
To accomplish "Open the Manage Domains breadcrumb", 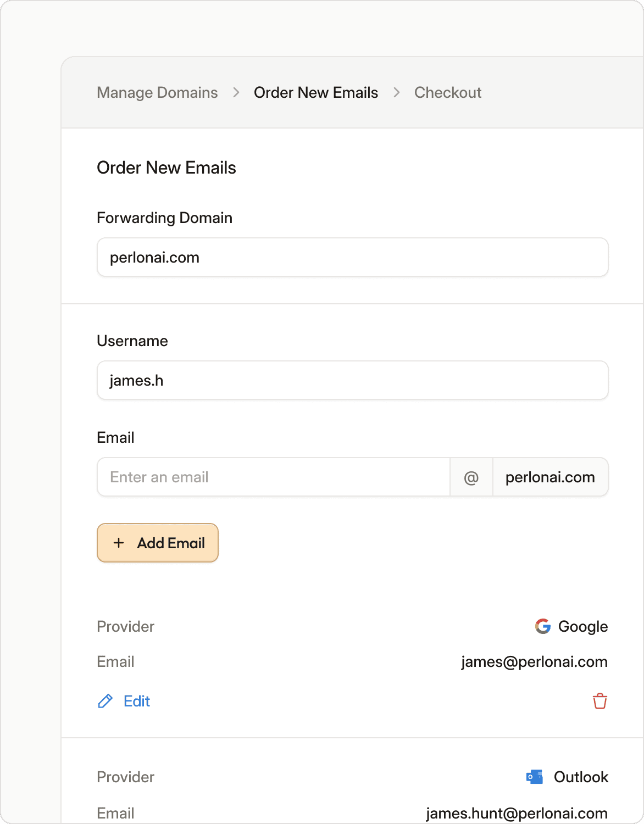I will point(157,93).
